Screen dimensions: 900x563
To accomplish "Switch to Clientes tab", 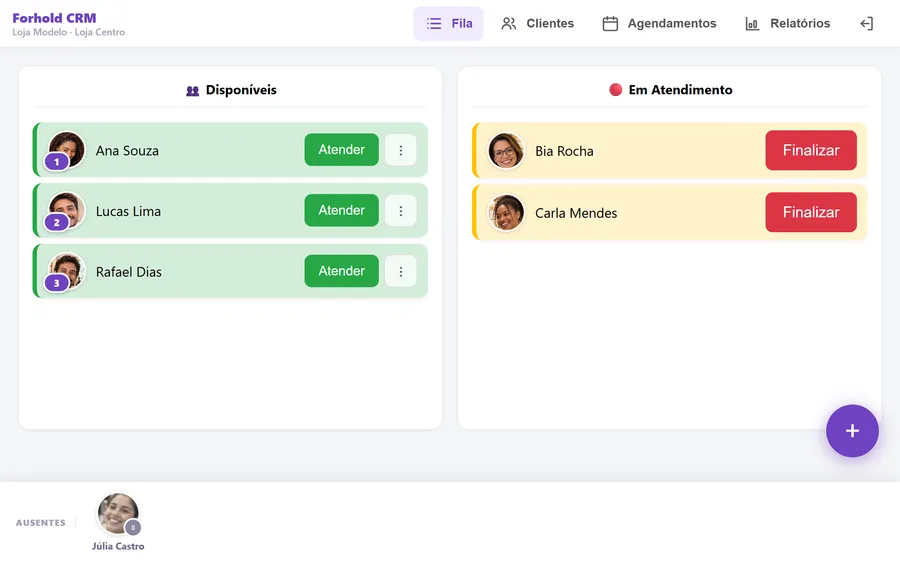I will (x=537, y=24).
